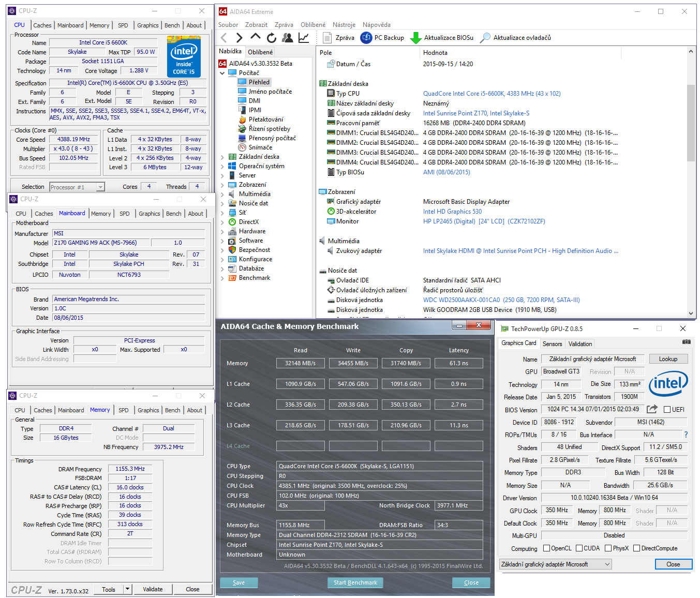Toggle the UEFI checkbox in GPU-Z

coord(667,409)
